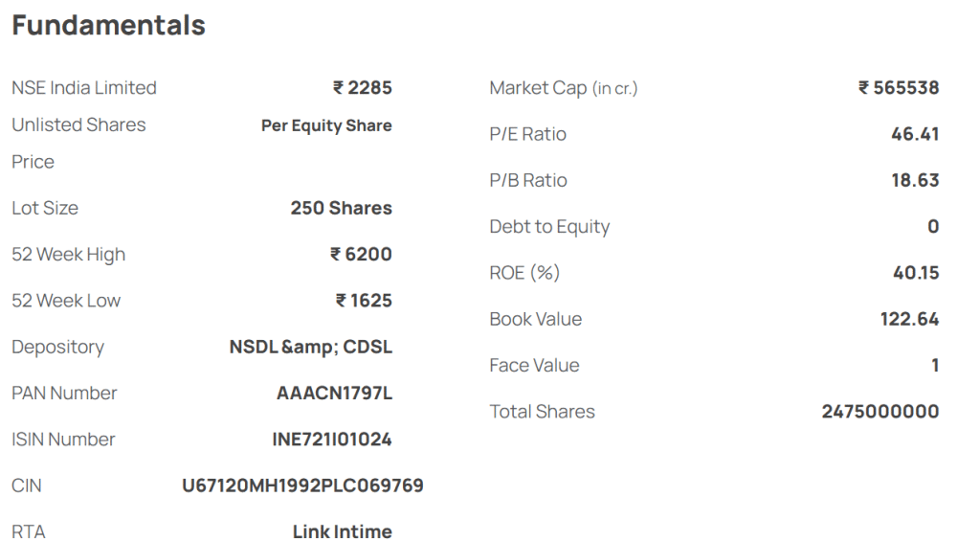Select the CIN U67120MH1992PLC069769 text
The width and height of the screenshot is (980, 542).
point(302,486)
